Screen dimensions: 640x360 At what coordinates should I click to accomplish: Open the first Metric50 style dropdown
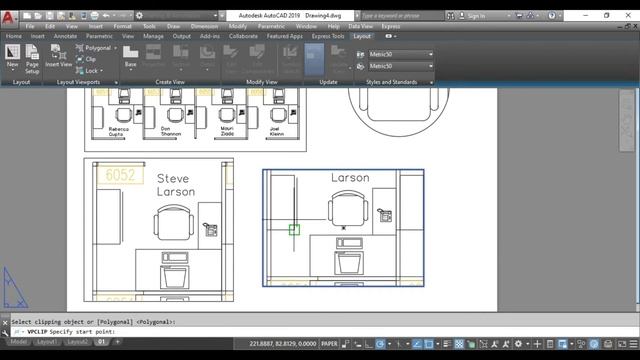(401, 54)
